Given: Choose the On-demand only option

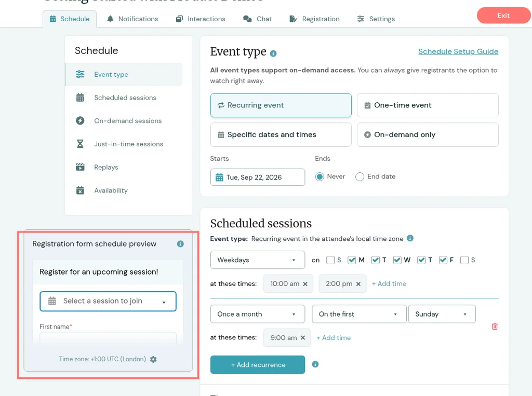Looking at the screenshot, I should tap(428, 134).
